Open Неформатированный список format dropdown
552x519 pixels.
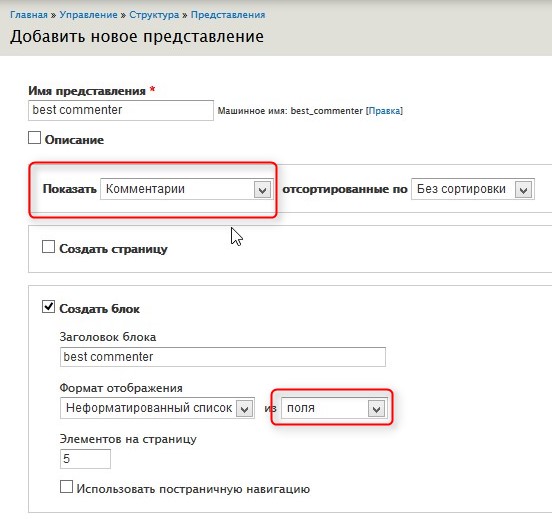[x=157, y=408]
